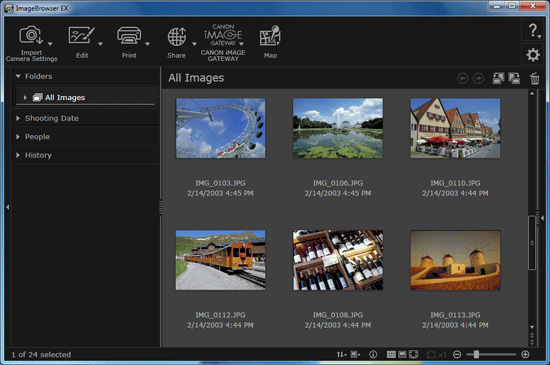Switch to thumbnail grid view mode
This screenshot has width=550, height=365.
[x=391, y=354]
